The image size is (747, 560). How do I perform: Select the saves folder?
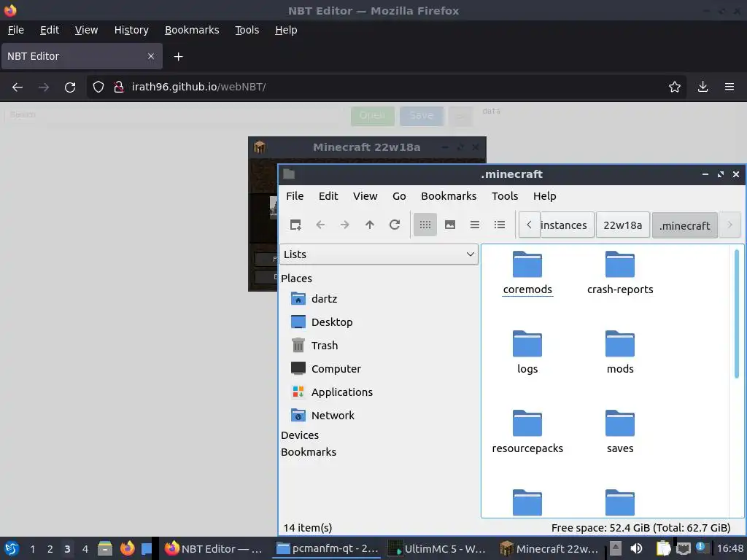(x=620, y=432)
